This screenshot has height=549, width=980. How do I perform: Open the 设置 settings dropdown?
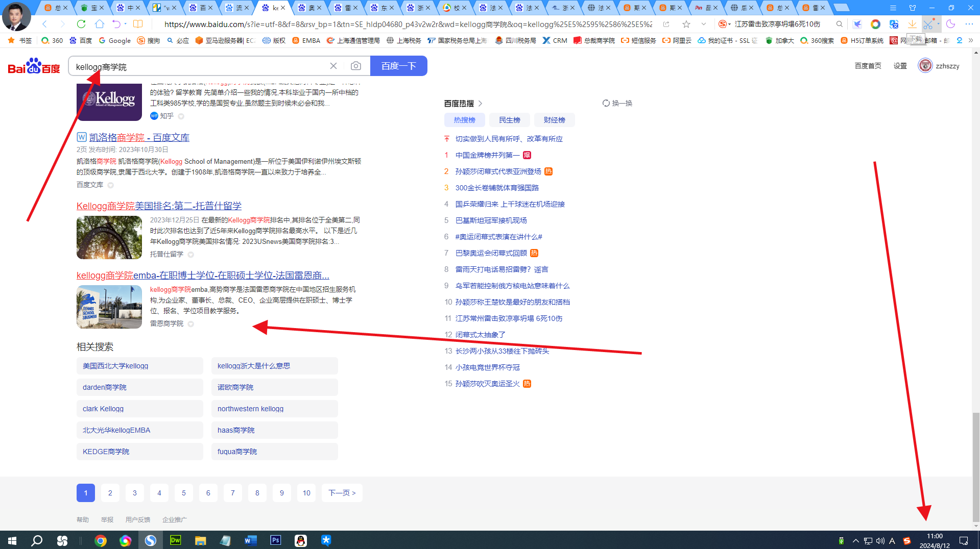coord(900,66)
